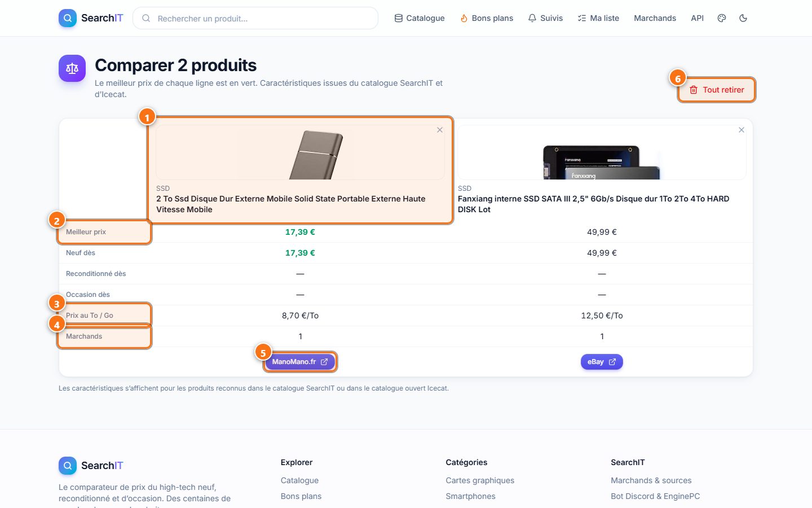Click the purple balance scale icon
Image resolution: width=812 pixels, height=508 pixels.
pos(72,68)
